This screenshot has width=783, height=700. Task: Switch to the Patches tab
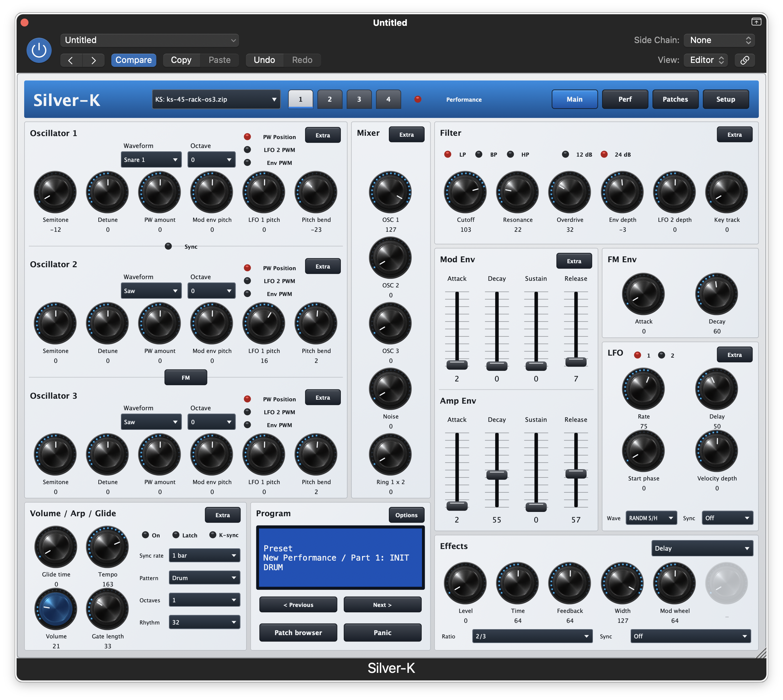point(675,99)
